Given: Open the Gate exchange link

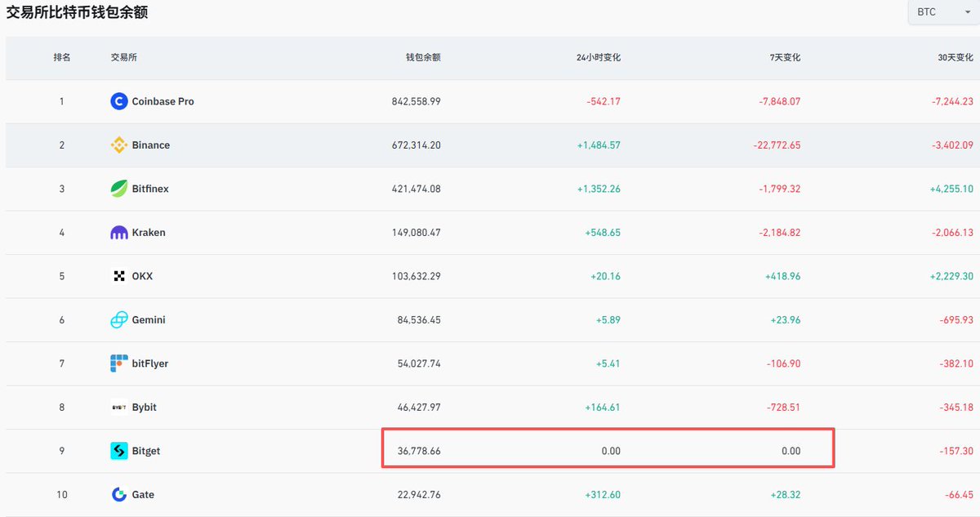Looking at the screenshot, I should [x=143, y=495].
